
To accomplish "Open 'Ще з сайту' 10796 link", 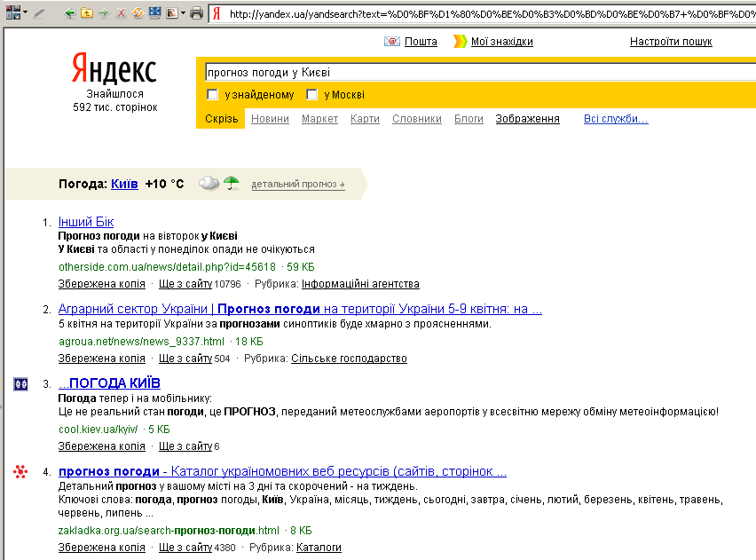I will point(185,284).
